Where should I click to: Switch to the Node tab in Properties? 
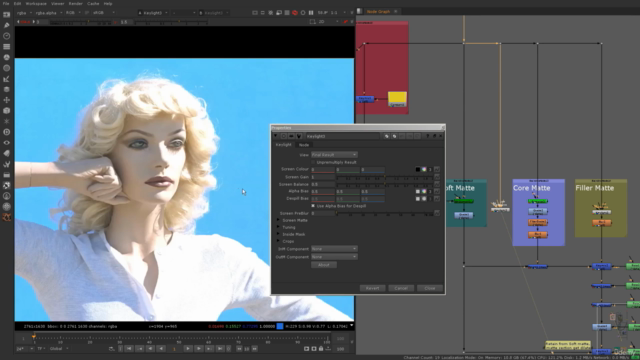click(304, 145)
